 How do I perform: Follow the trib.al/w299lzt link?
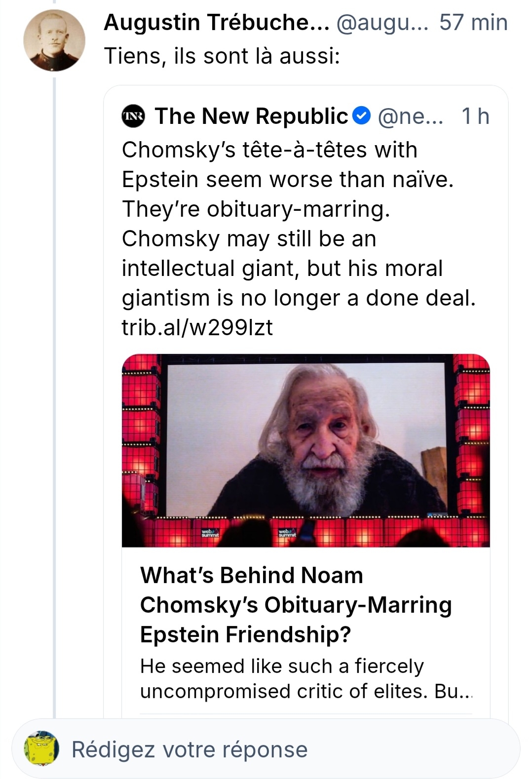(x=197, y=327)
